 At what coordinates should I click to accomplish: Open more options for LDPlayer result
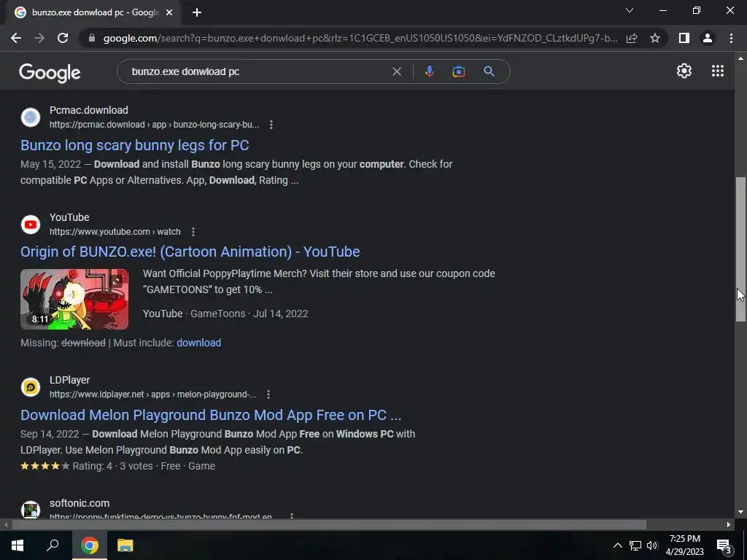click(x=268, y=394)
